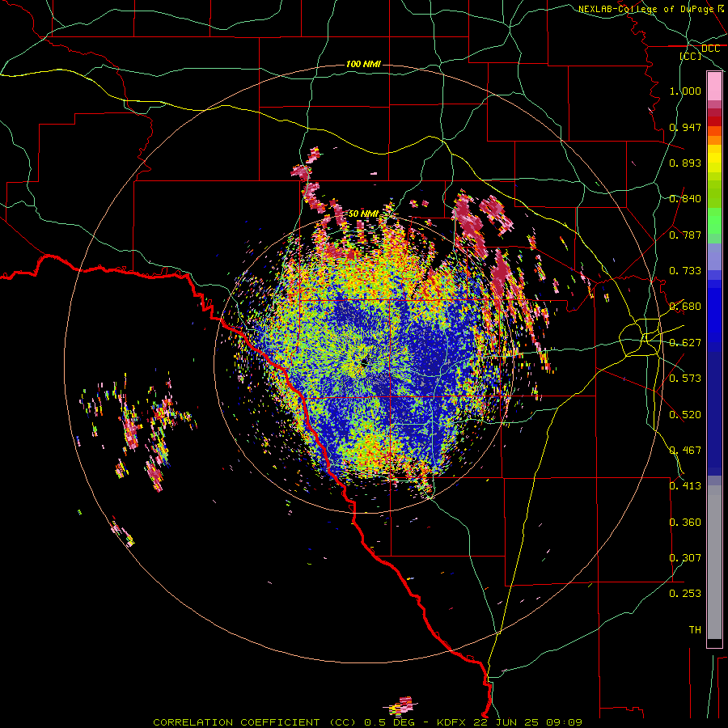Click the 50 NMI range ring label
This screenshot has width=728, height=728.
(363, 214)
